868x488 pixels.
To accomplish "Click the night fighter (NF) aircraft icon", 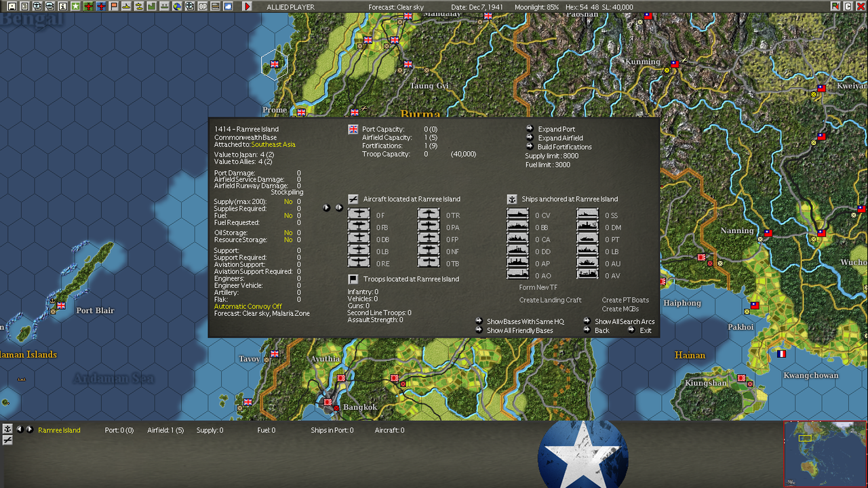I will click(429, 251).
